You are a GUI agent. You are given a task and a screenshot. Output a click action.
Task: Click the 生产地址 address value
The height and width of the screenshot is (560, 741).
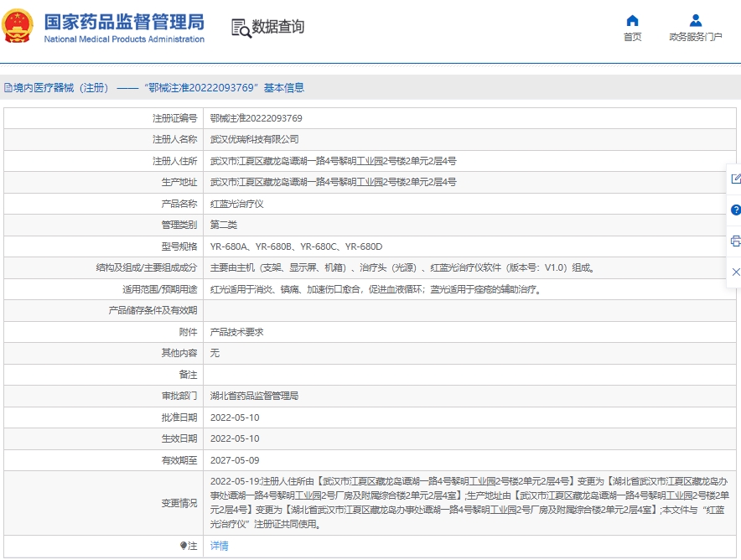click(333, 182)
